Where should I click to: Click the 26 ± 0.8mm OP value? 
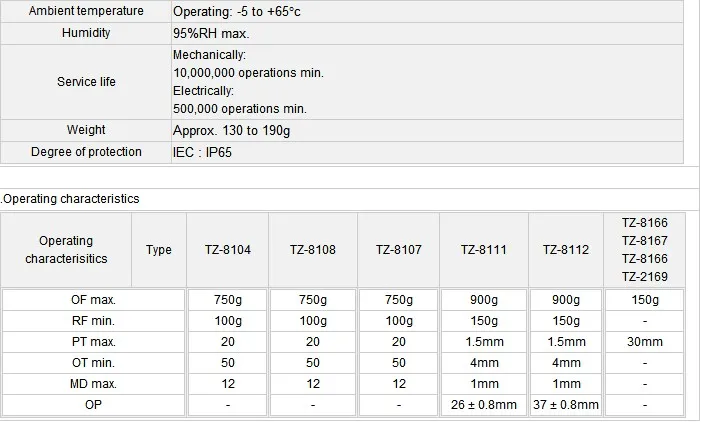[x=483, y=405]
